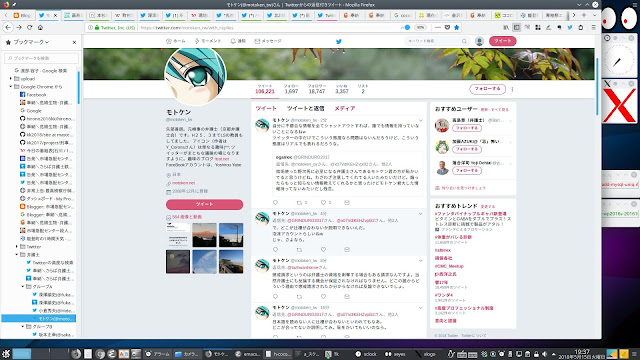The height and width of the screenshot is (360, 640).
Task: Go back with the browser back arrow
Action: [9, 27]
